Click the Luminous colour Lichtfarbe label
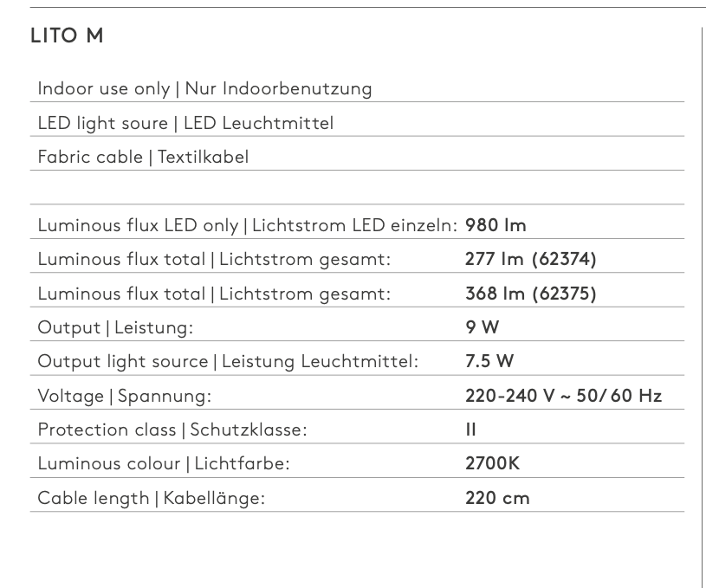This screenshot has height=588, width=706. point(164,464)
